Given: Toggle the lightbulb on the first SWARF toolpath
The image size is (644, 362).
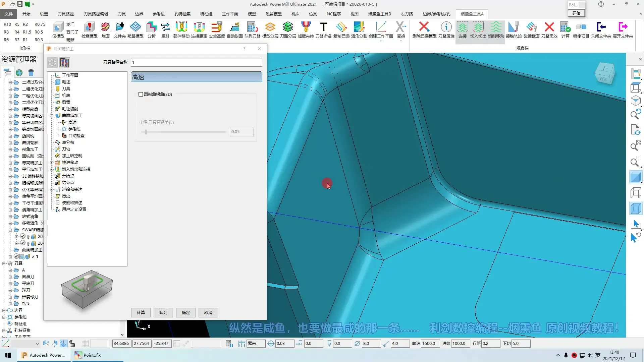Looking at the screenshot, I should coord(28,237).
